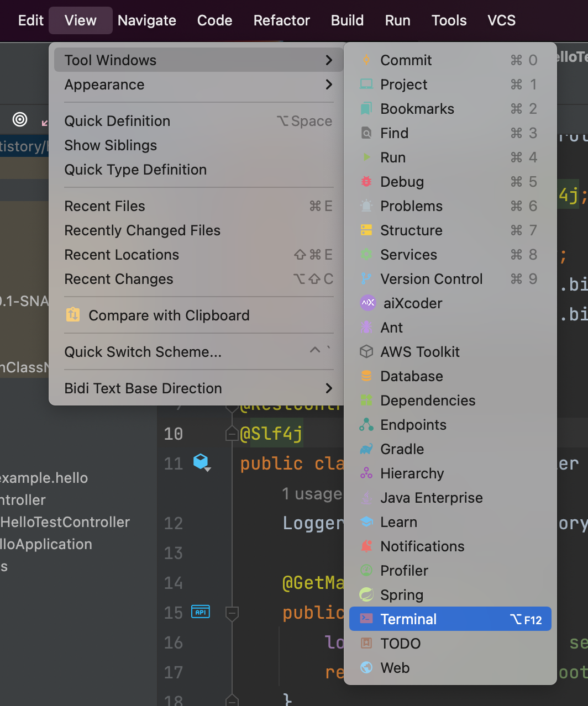This screenshot has width=588, height=706.
Task: Click the target locate icon in Project panel
Action: coord(20,119)
